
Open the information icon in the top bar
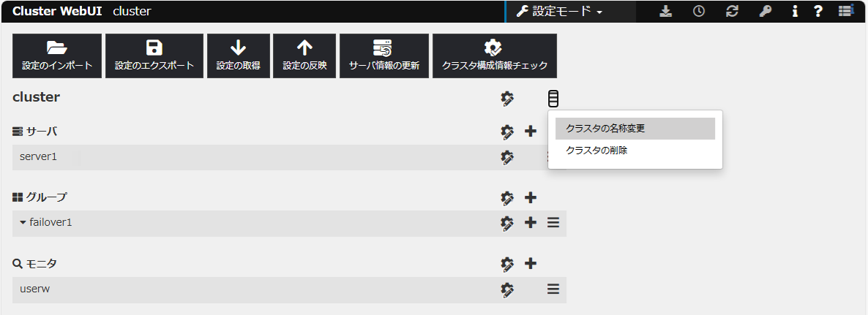[795, 12]
